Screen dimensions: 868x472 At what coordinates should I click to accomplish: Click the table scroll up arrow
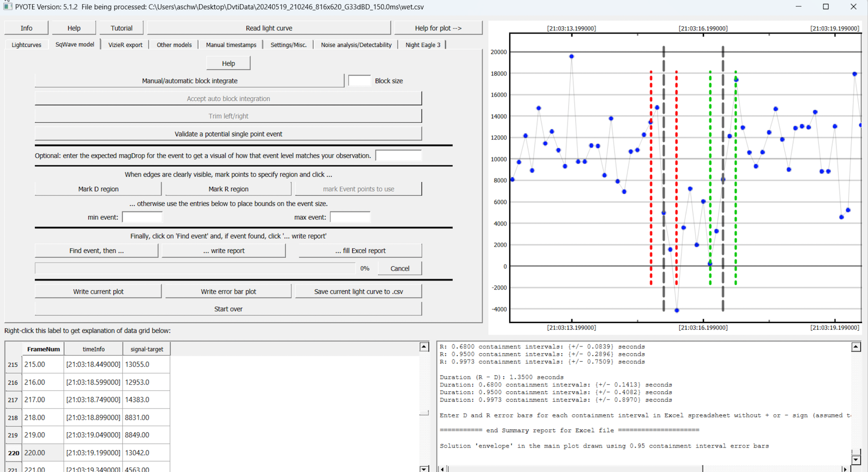pyautogui.click(x=424, y=347)
